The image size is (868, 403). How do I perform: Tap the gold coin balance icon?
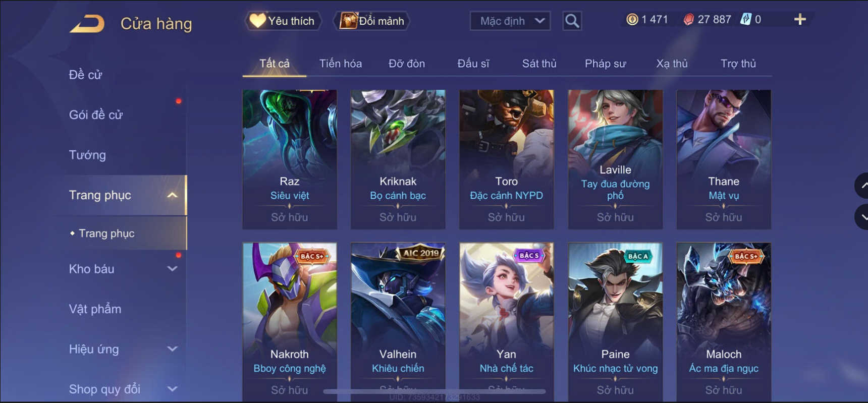(x=632, y=20)
